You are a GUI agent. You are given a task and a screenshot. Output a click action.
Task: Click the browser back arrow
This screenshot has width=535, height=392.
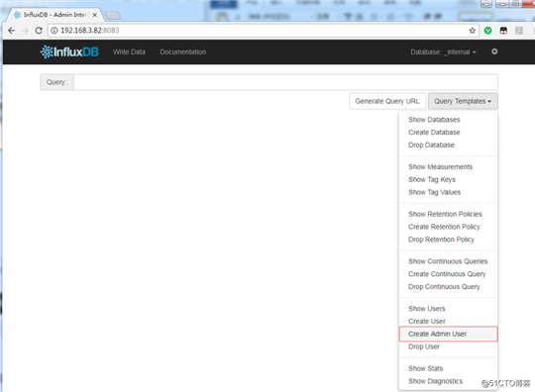[x=11, y=31]
